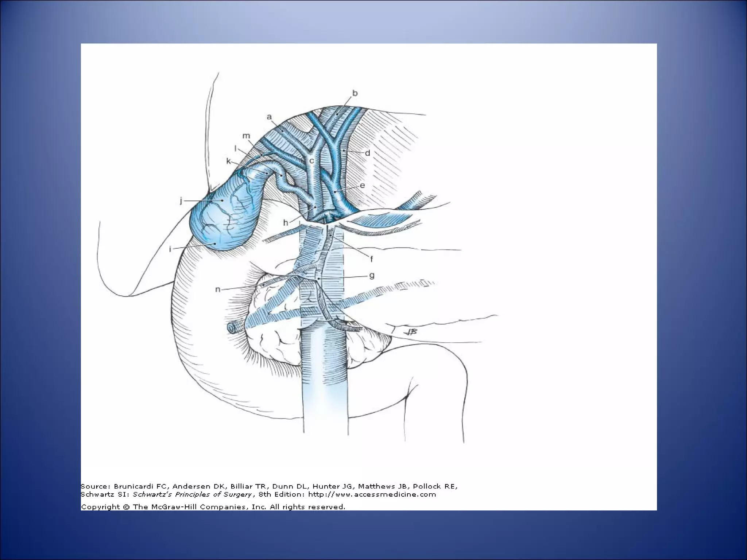Screen dimensions: 747x560
Task: Click the label letter 'k' near the cystic duct
Action: [229, 161]
